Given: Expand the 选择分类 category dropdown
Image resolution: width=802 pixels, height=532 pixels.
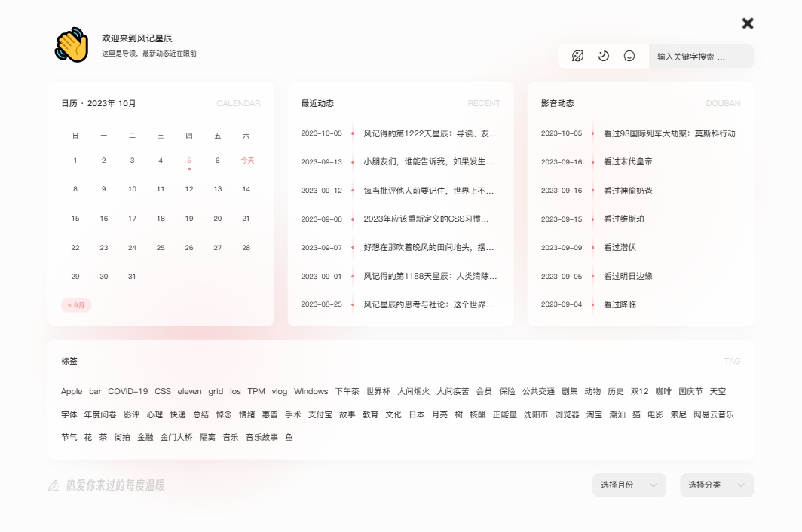Looking at the screenshot, I should [x=716, y=485].
